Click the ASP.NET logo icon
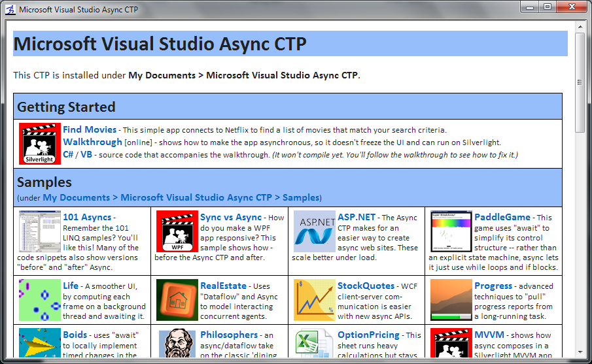The width and height of the screenshot is (592, 364). (x=315, y=231)
